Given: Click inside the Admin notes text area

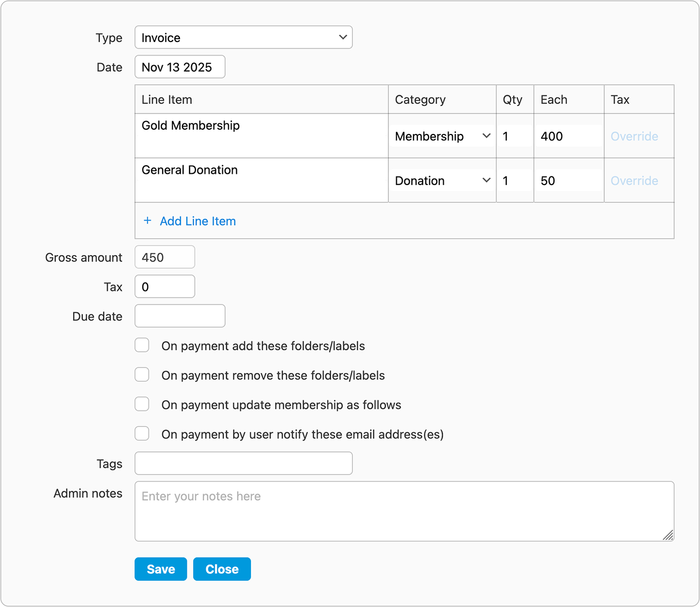Looking at the screenshot, I should (x=404, y=511).
